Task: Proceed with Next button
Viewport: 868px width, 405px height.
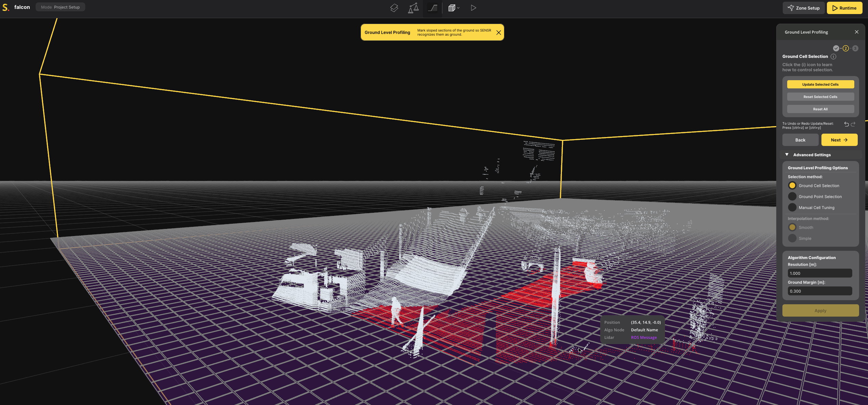Action: click(839, 140)
